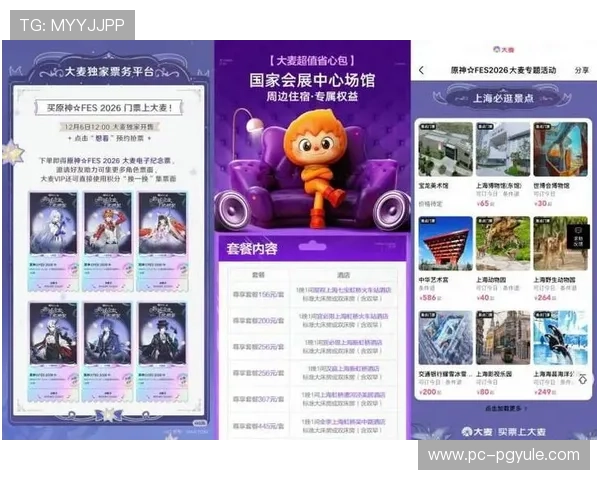Open the 上海野生动物园 attraction photo
The image size is (600, 480).
click(560, 243)
